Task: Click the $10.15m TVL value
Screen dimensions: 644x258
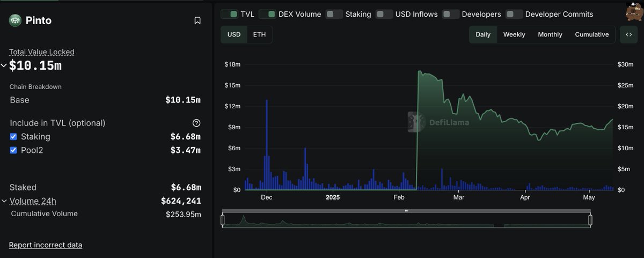Action: (x=35, y=66)
